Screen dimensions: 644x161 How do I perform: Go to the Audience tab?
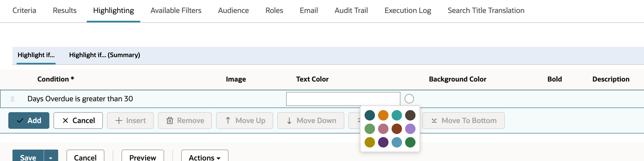[233, 11]
